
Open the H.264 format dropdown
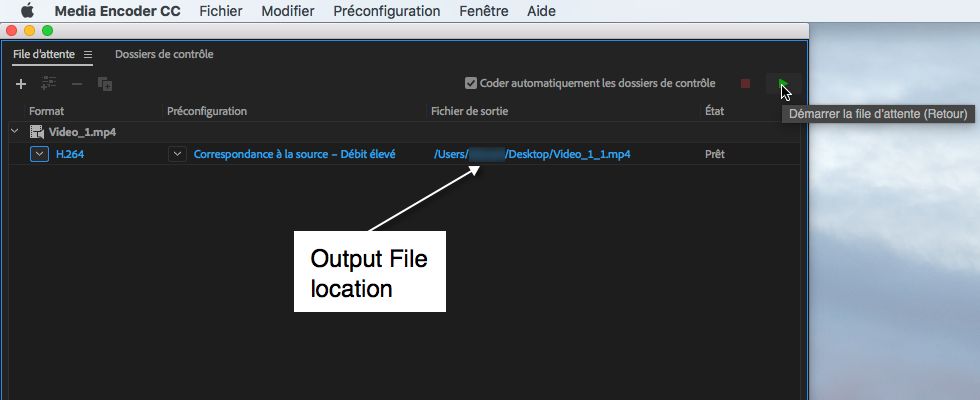tap(39, 154)
